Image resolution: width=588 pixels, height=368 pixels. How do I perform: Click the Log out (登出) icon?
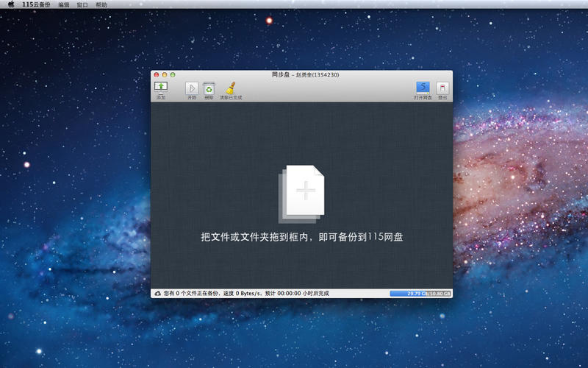click(442, 88)
